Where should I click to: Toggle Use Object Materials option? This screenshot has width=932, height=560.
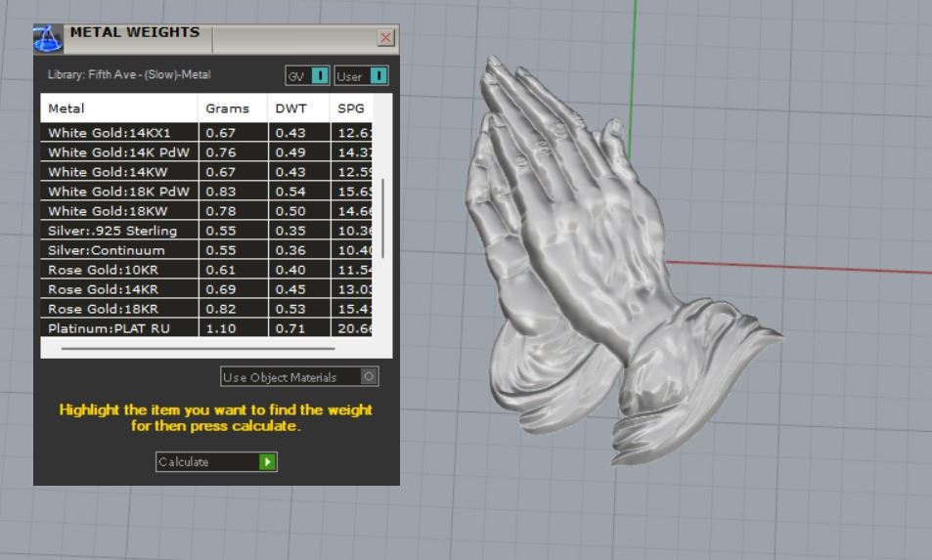(x=299, y=377)
